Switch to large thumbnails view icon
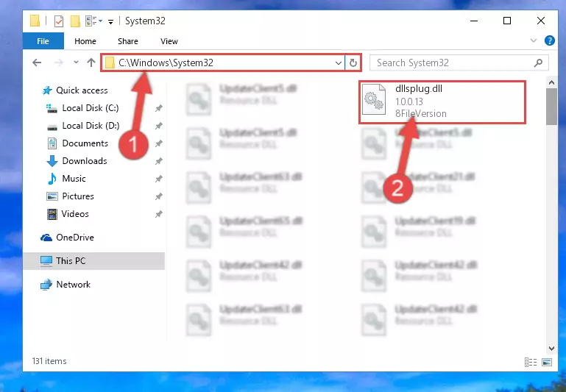The height and width of the screenshot is (392, 566). [547, 362]
